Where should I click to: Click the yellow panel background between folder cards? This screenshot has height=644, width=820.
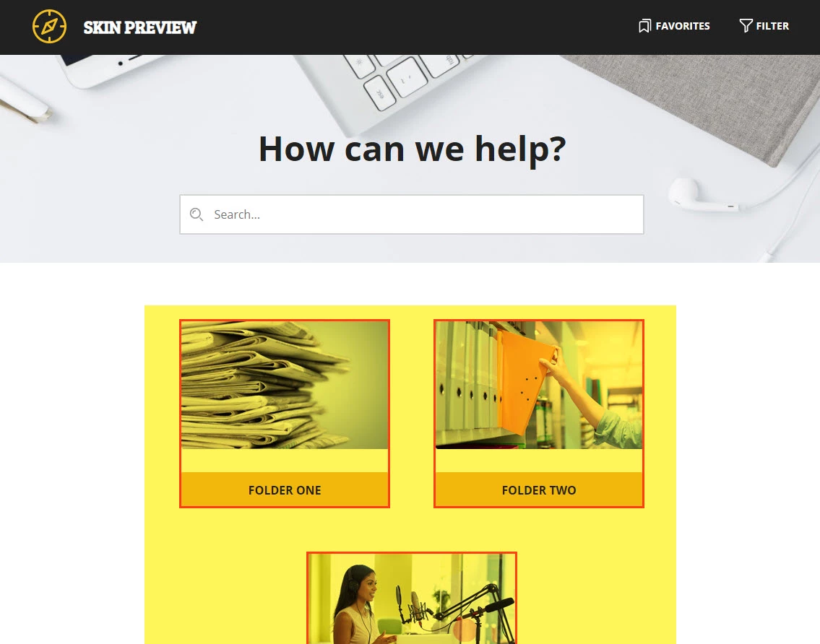pyautogui.click(x=412, y=413)
